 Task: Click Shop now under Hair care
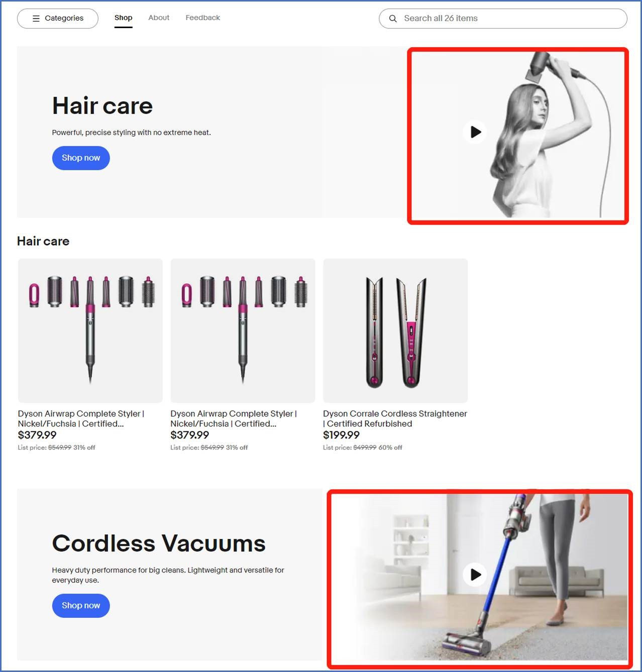pyautogui.click(x=81, y=158)
